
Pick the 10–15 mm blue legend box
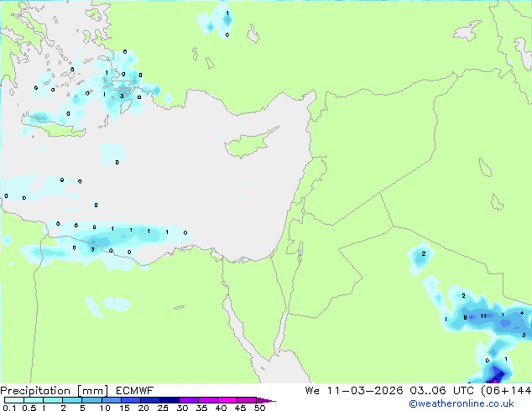(x=112, y=400)
